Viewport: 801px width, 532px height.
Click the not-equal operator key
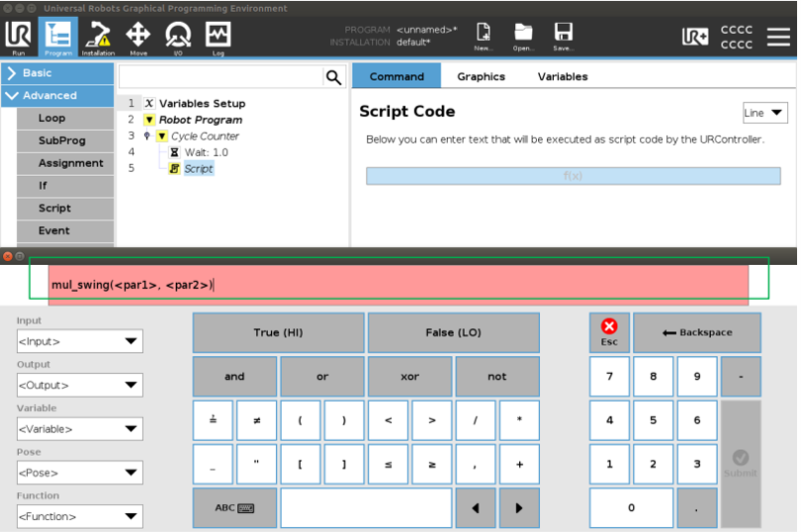point(256,420)
